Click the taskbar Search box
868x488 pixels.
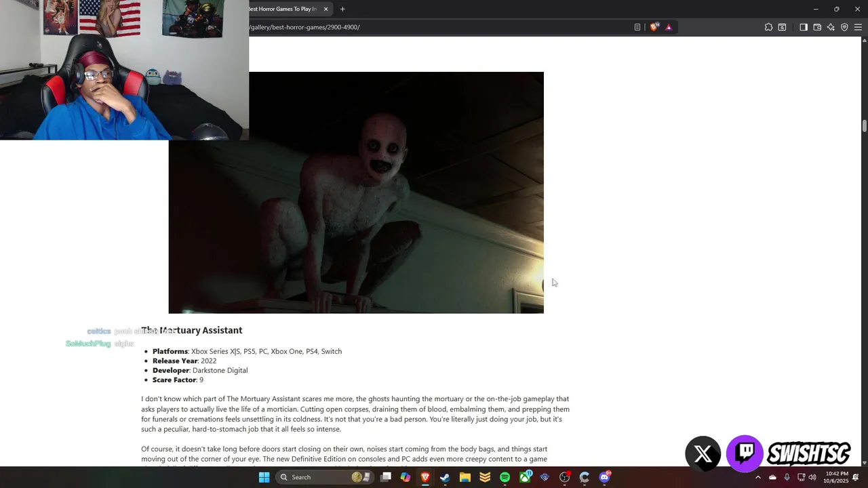coord(325,477)
